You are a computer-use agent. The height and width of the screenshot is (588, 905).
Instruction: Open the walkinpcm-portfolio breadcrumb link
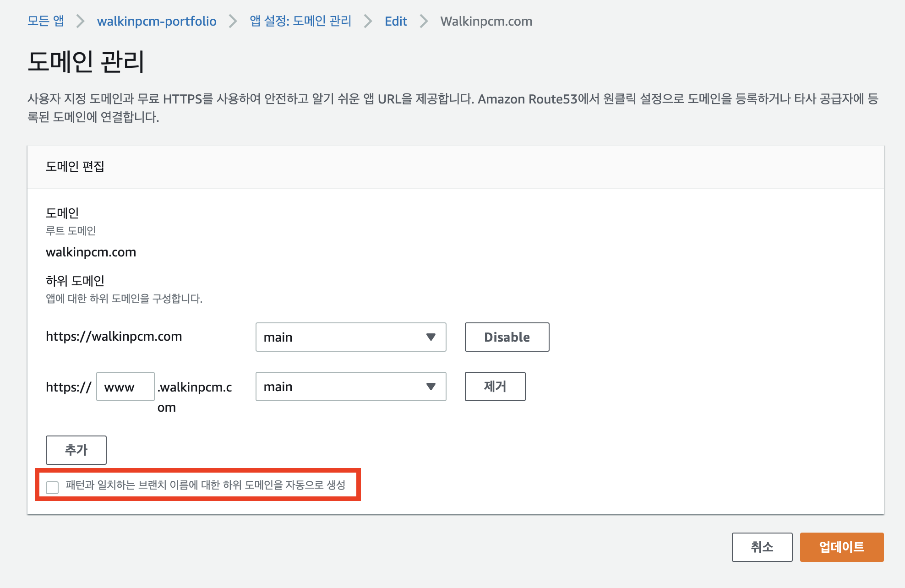coord(157,21)
